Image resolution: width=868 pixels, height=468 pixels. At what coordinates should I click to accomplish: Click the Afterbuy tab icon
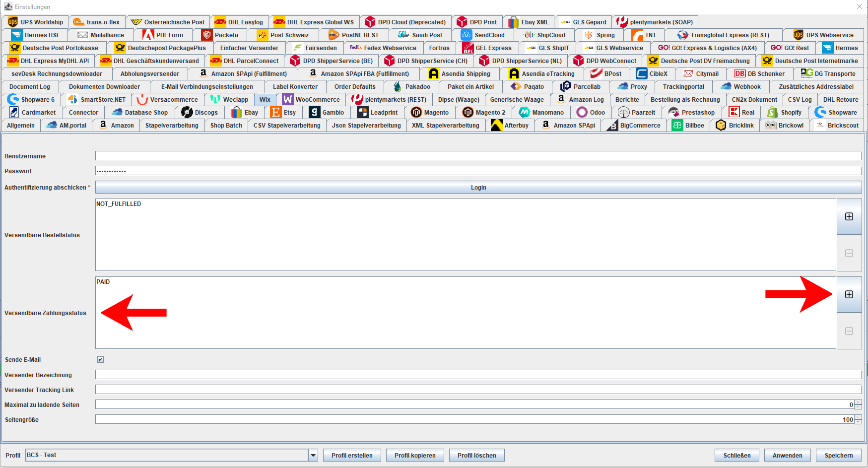[496, 125]
